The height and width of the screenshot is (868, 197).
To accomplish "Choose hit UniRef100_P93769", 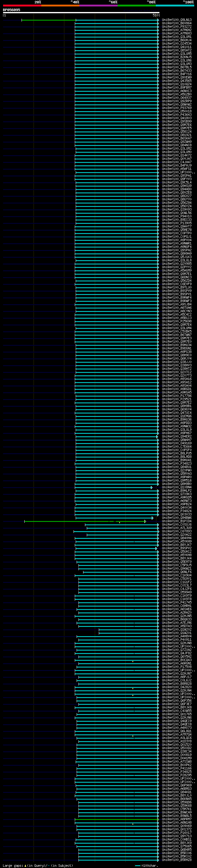I will point(176,108).
